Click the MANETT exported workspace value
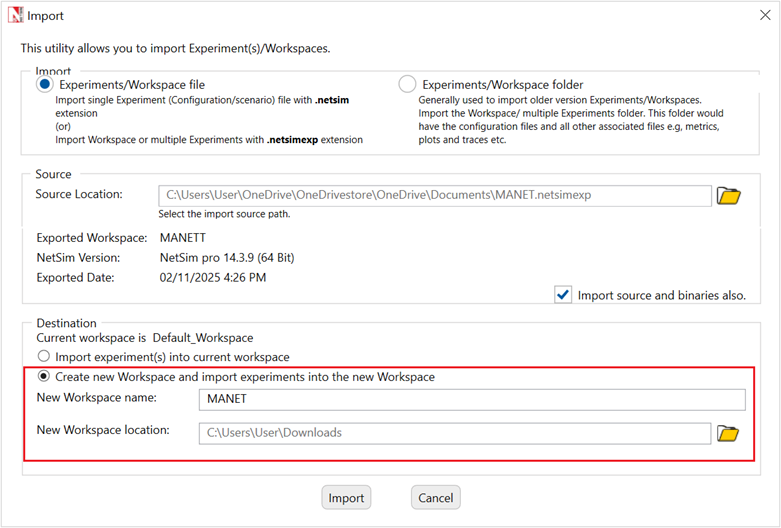781x528 pixels. 183,238
